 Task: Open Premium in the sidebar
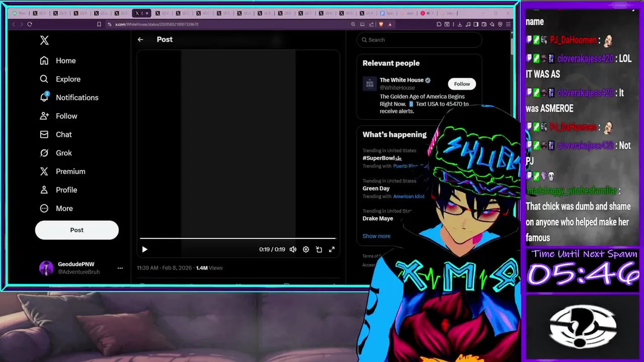62,171
